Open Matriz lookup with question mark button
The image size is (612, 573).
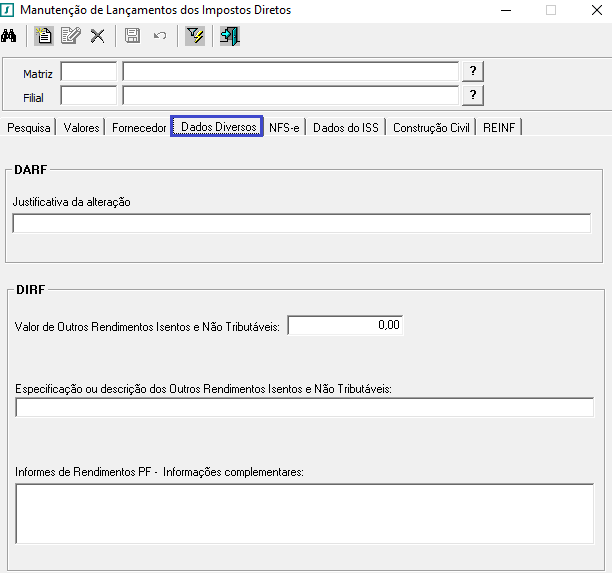coord(473,71)
